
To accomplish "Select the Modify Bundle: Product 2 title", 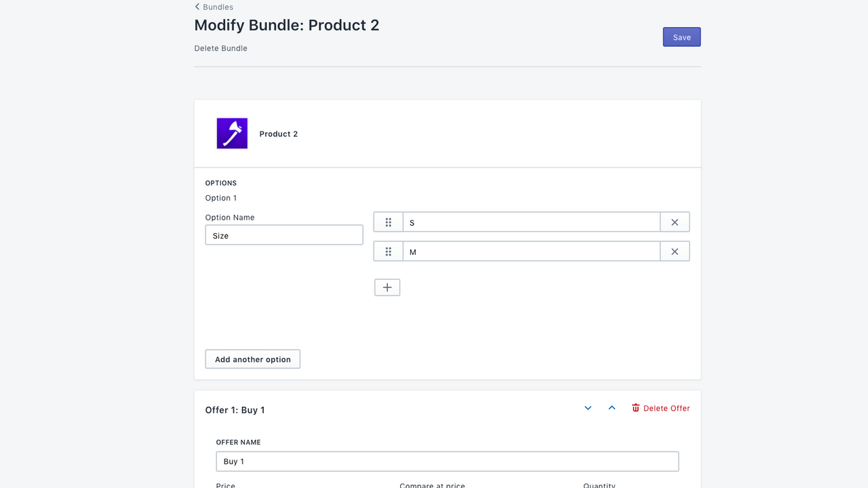I will pyautogui.click(x=286, y=25).
